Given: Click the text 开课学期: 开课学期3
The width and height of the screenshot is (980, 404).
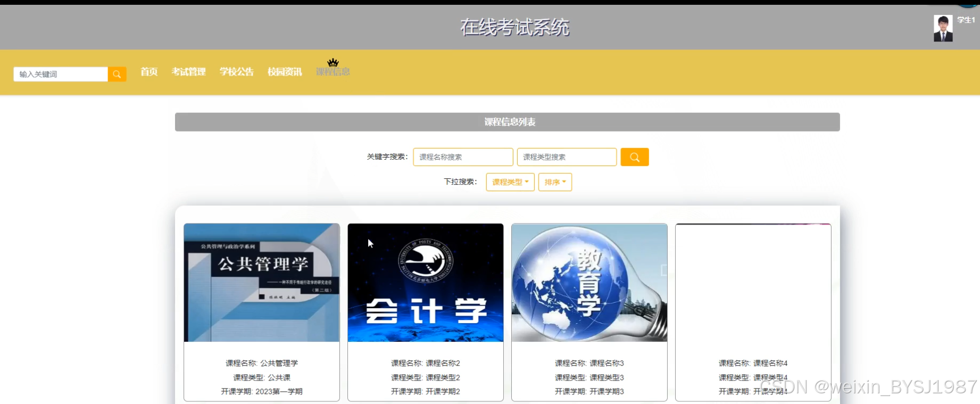Looking at the screenshot, I should (589, 391).
